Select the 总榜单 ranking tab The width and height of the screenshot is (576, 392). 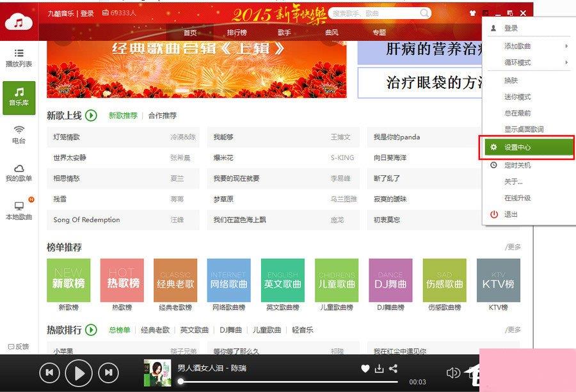tap(120, 330)
